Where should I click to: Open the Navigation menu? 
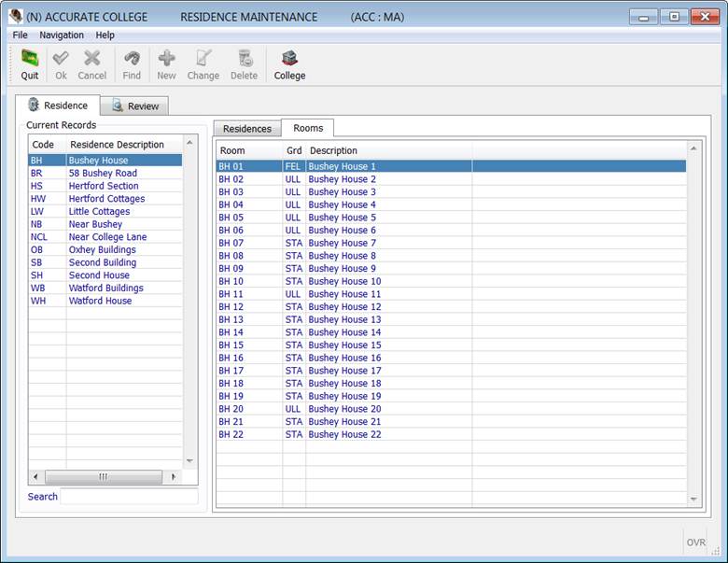point(62,35)
